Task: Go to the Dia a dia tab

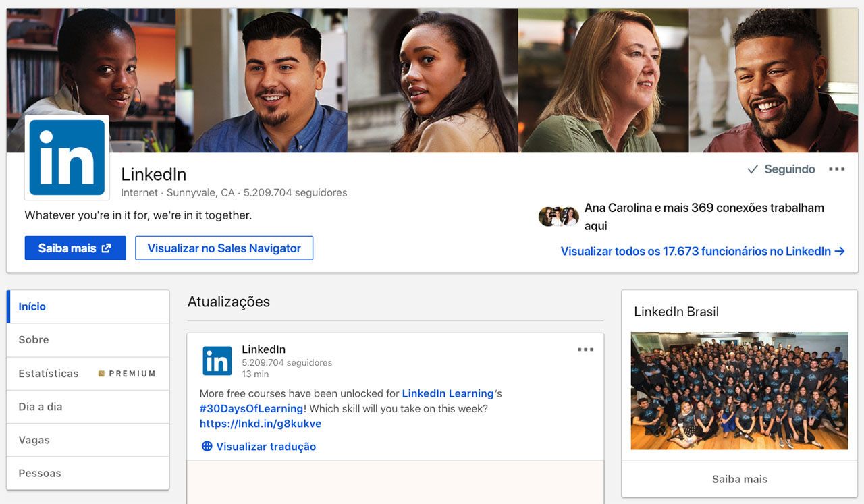Action: [x=88, y=407]
